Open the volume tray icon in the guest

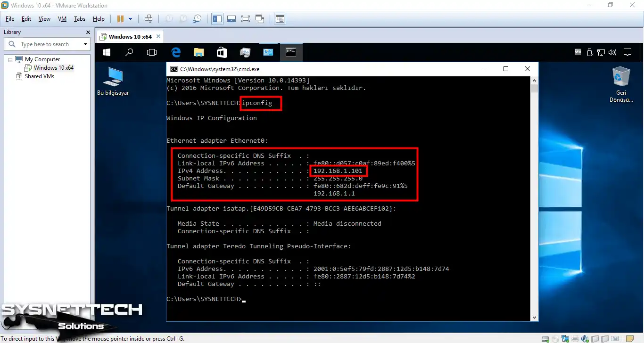pyautogui.click(x=612, y=52)
